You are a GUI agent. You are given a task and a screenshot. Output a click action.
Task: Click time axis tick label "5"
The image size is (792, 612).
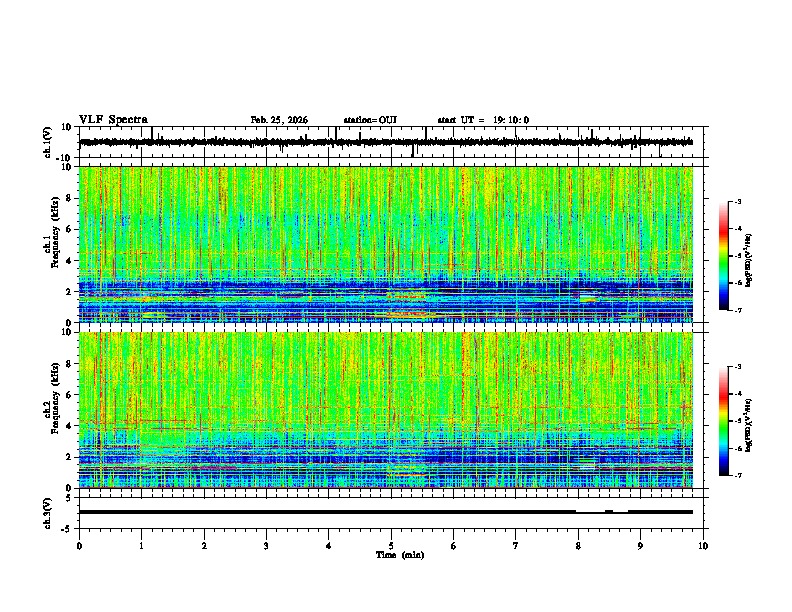coord(391,546)
